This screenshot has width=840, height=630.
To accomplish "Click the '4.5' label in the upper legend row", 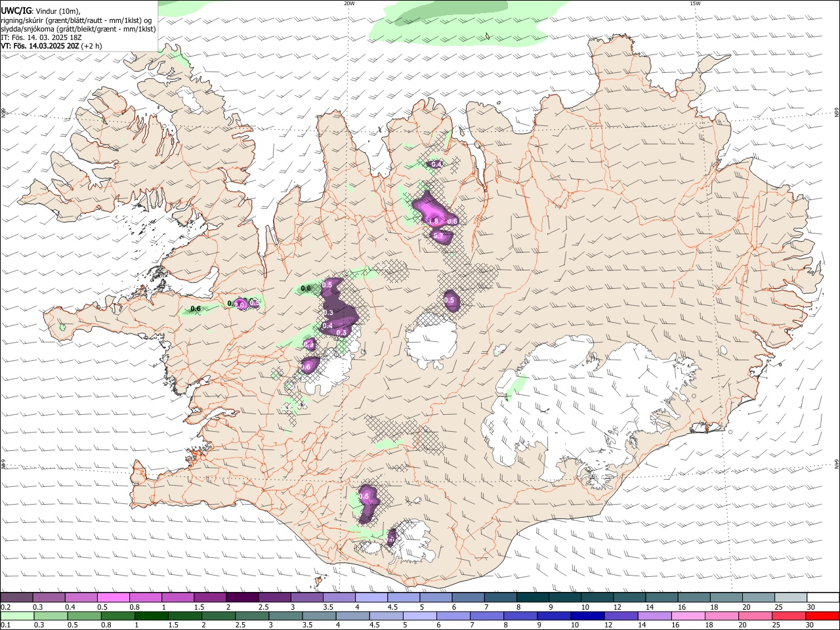I will tap(392, 607).
